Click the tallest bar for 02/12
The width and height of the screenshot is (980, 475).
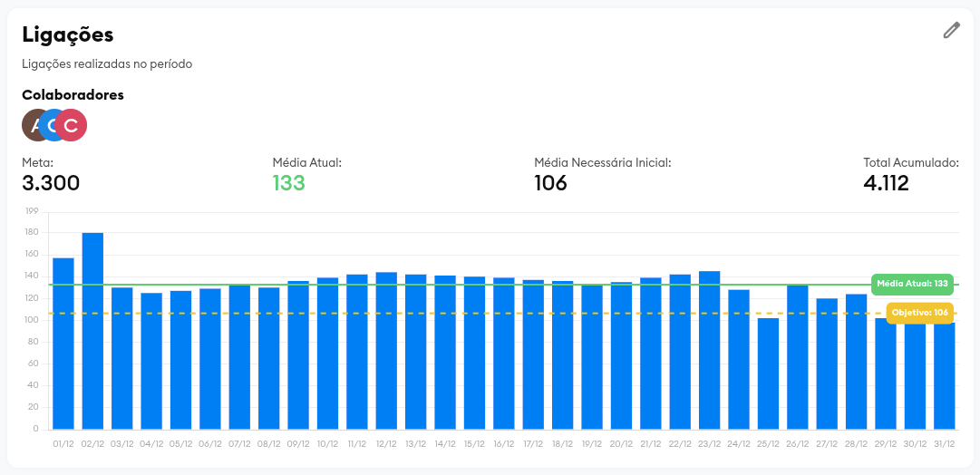tap(92, 331)
